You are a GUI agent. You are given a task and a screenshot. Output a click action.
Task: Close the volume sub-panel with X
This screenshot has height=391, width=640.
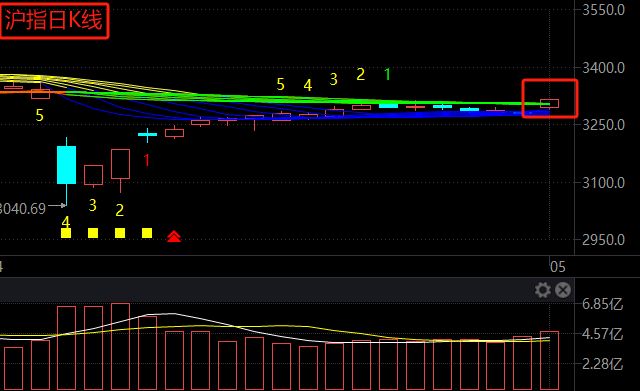[563, 290]
